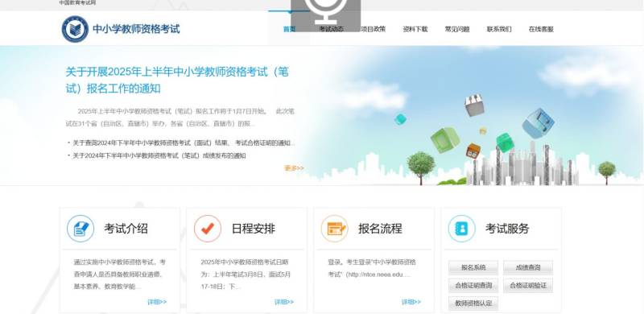Click the 合格证明验证 button

528,285
